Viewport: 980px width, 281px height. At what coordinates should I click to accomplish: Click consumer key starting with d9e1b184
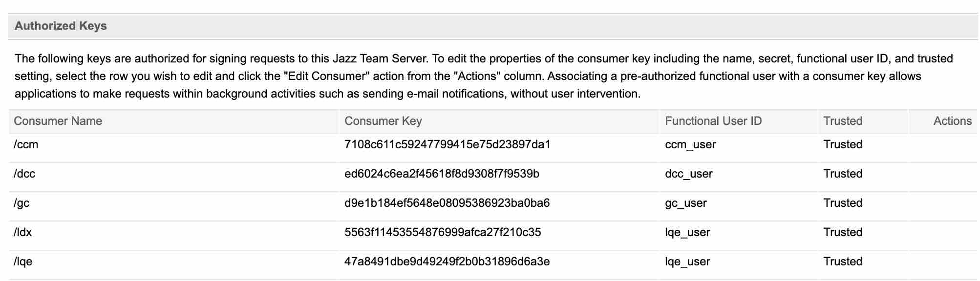447,203
